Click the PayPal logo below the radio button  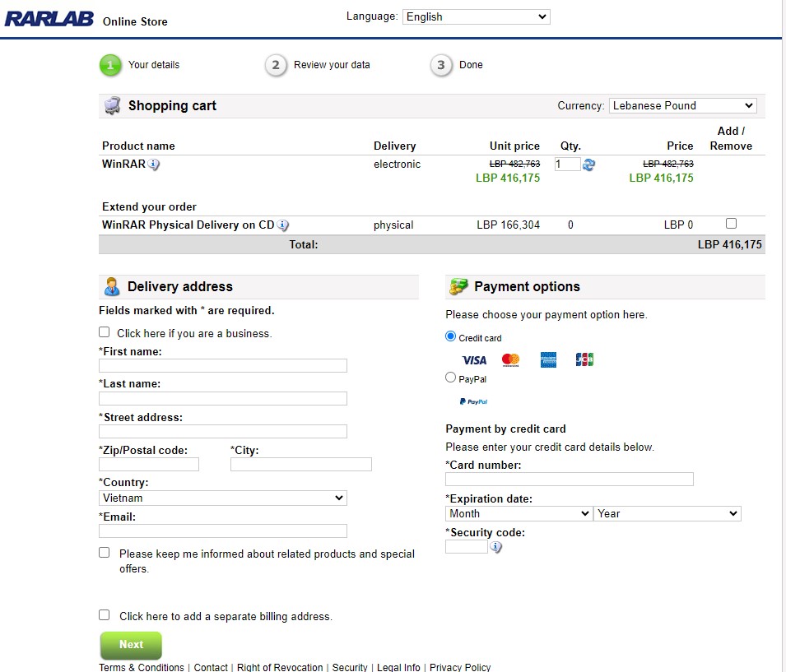(472, 401)
